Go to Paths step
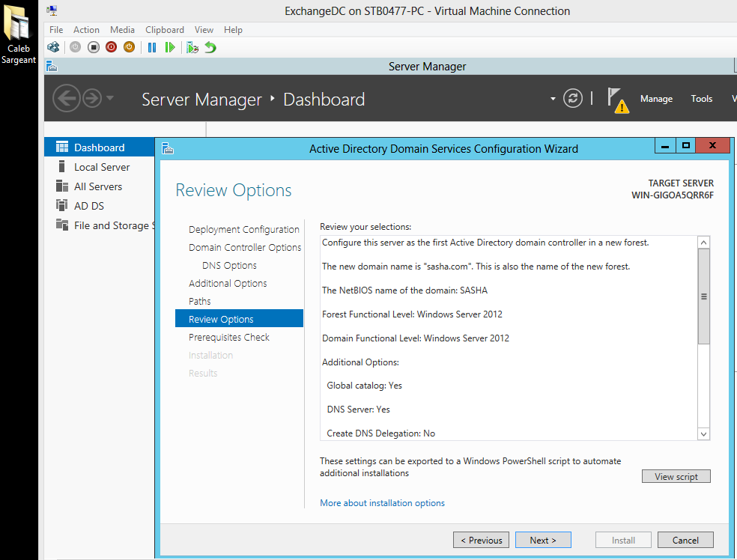737x560 pixels. click(x=199, y=301)
